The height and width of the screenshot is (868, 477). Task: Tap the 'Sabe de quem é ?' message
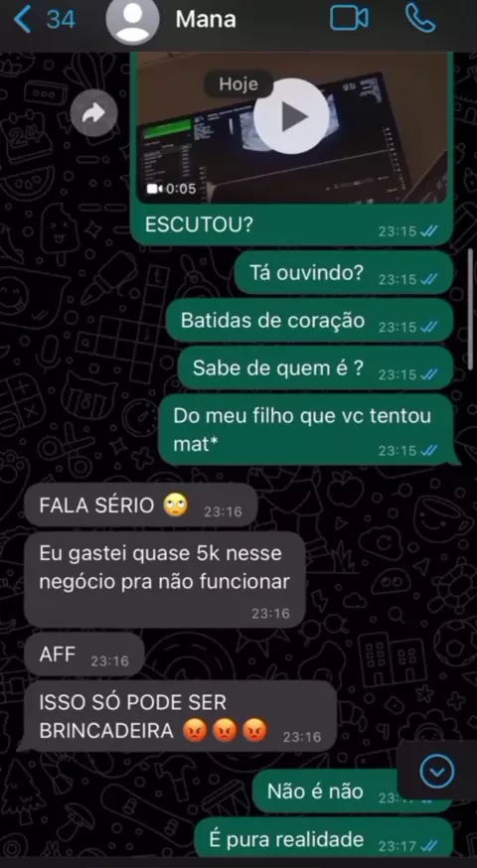316,368
